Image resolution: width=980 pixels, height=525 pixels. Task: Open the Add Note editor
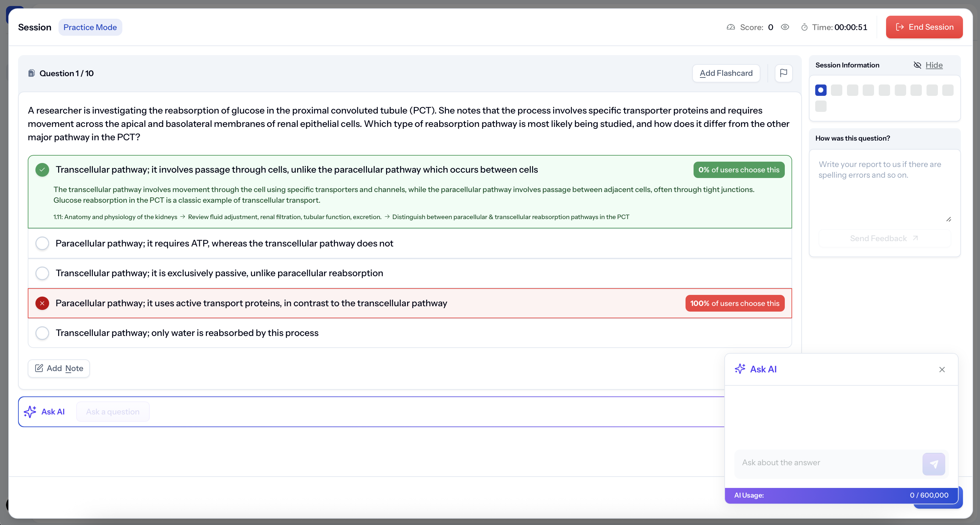[59, 368]
